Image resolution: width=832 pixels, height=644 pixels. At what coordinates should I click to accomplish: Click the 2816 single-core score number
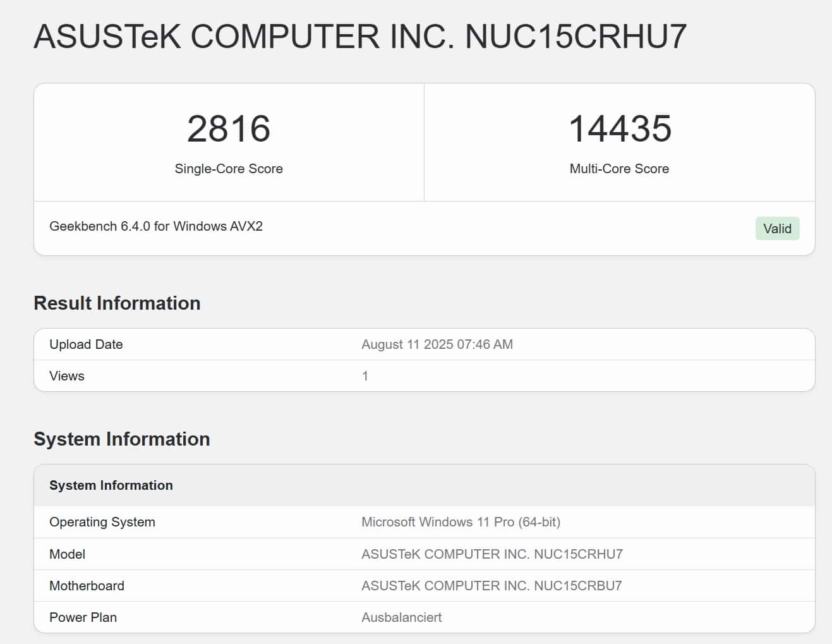point(229,129)
